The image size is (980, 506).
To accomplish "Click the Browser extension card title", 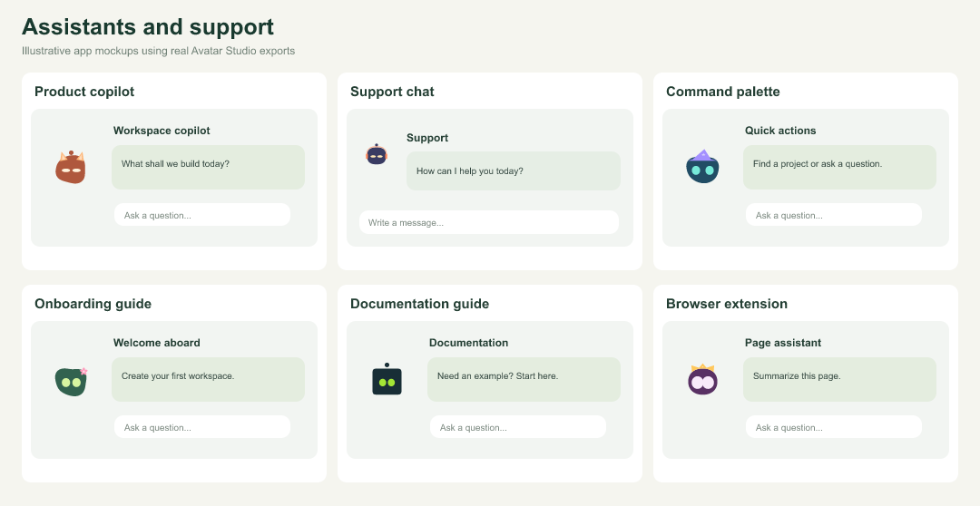I will pyautogui.click(x=727, y=304).
